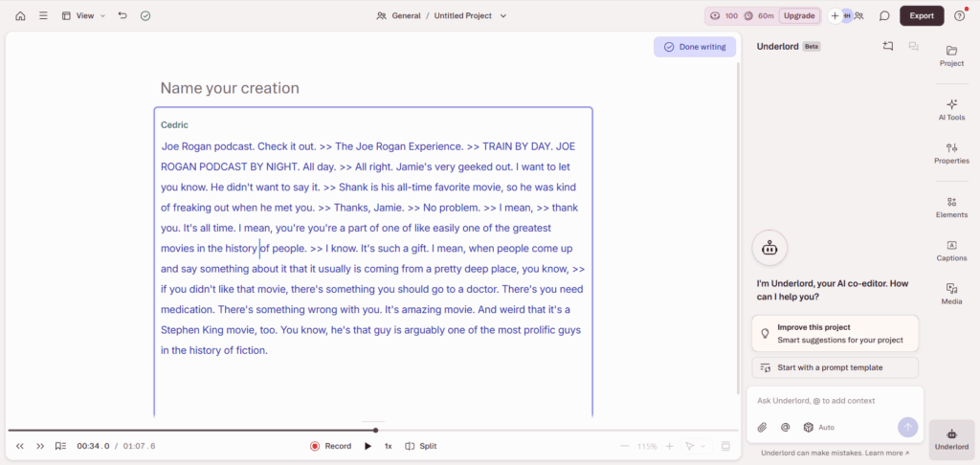Open the AI Tools sidebar tab

pyautogui.click(x=952, y=109)
